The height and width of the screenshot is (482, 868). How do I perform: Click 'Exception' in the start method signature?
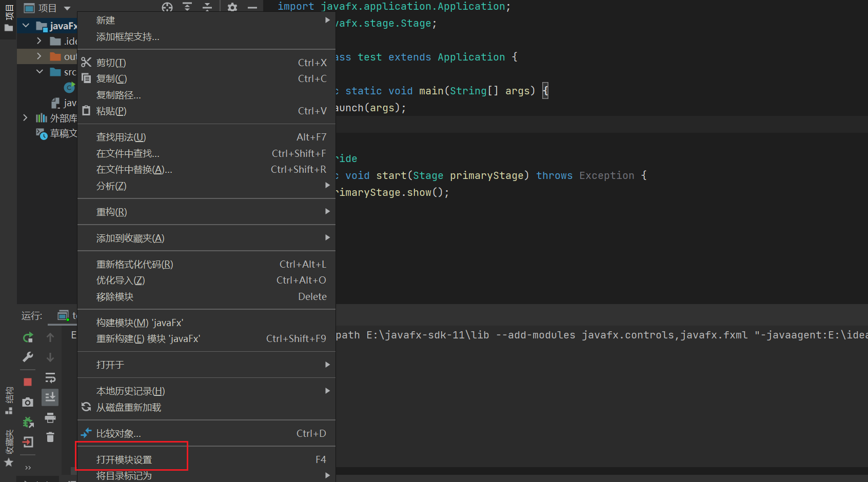tap(607, 175)
